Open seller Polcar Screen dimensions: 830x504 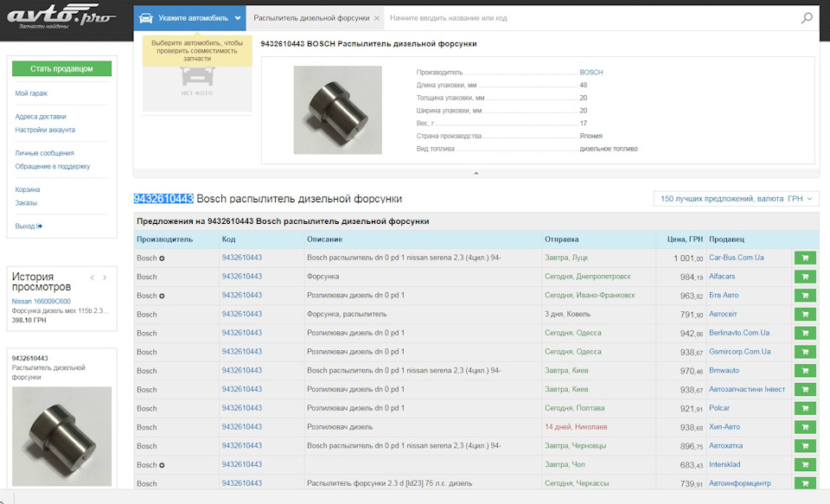[x=719, y=408]
